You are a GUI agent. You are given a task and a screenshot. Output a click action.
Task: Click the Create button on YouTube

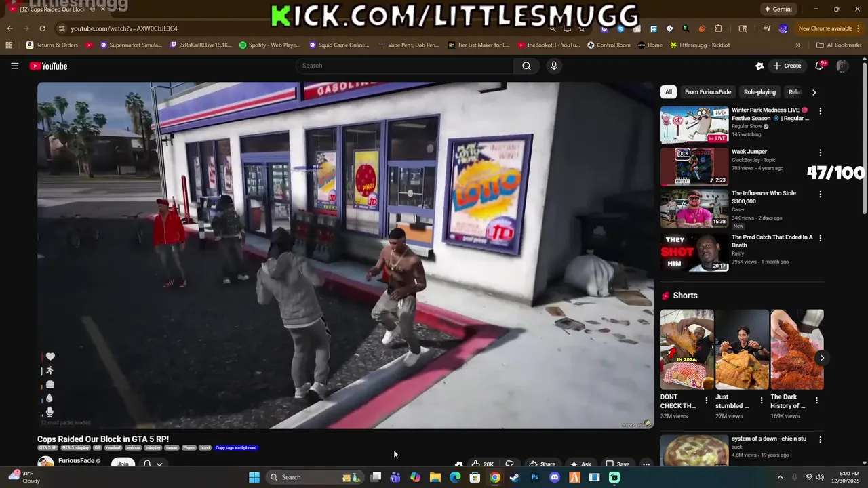[x=787, y=66]
